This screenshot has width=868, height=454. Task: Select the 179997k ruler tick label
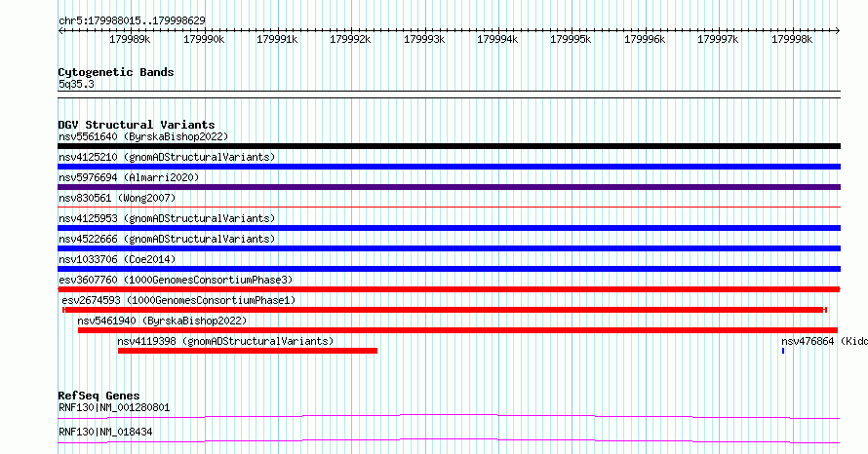point(718,39)
